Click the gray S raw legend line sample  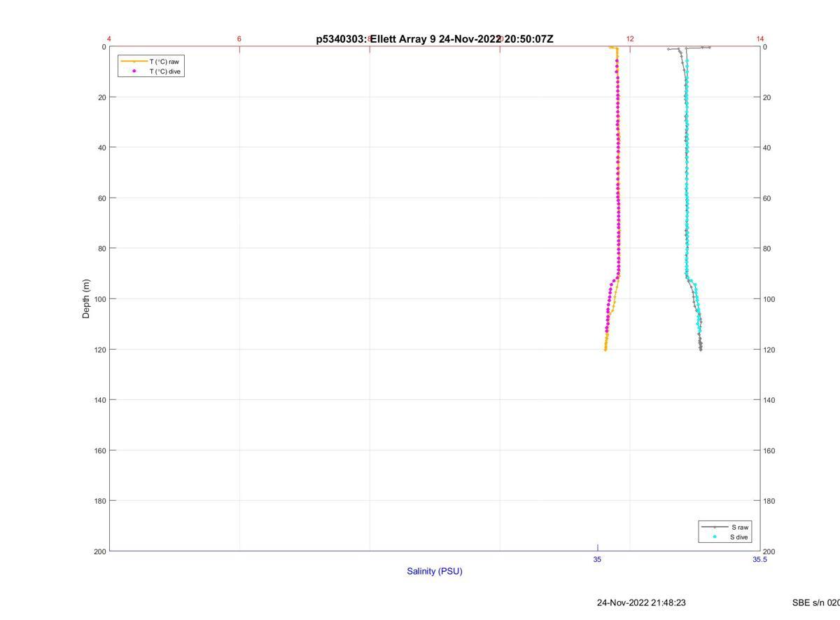(x=715, y=527)
